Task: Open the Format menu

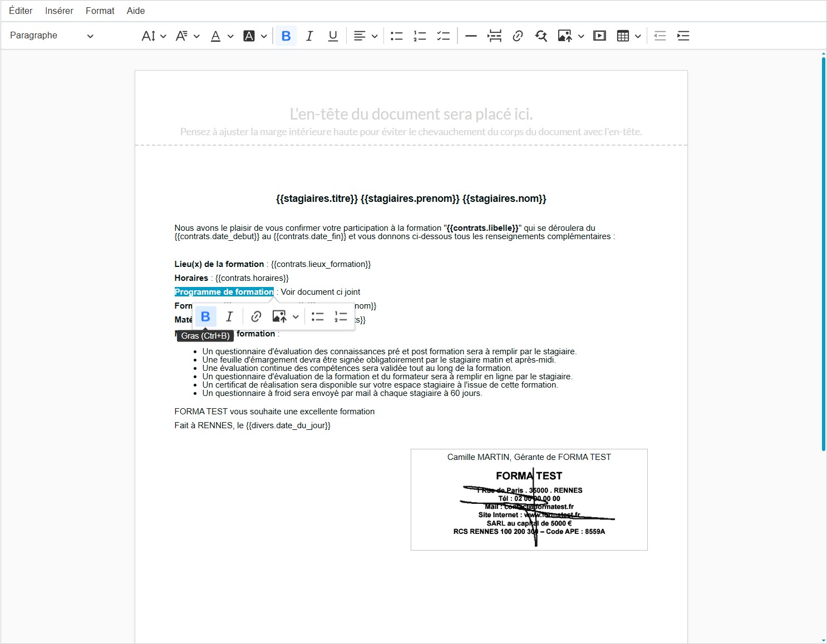Action: [100, 11]
